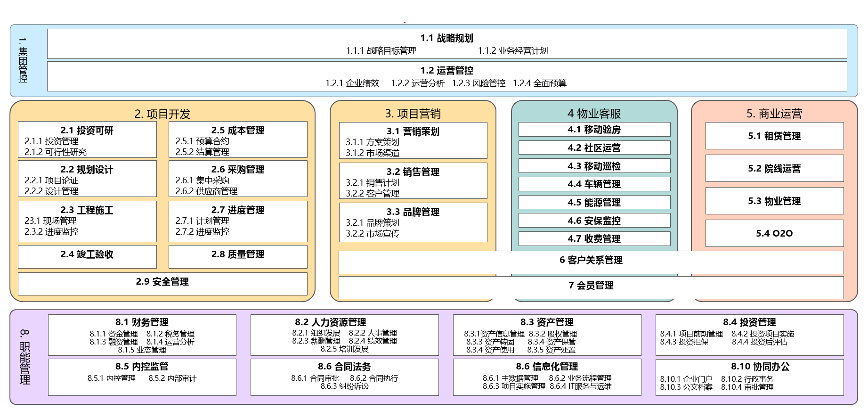Image resolution: width=868 pixels, height=418 pixels.
Task: Click the '4 物业客服' section title
Action: point(594,114)
